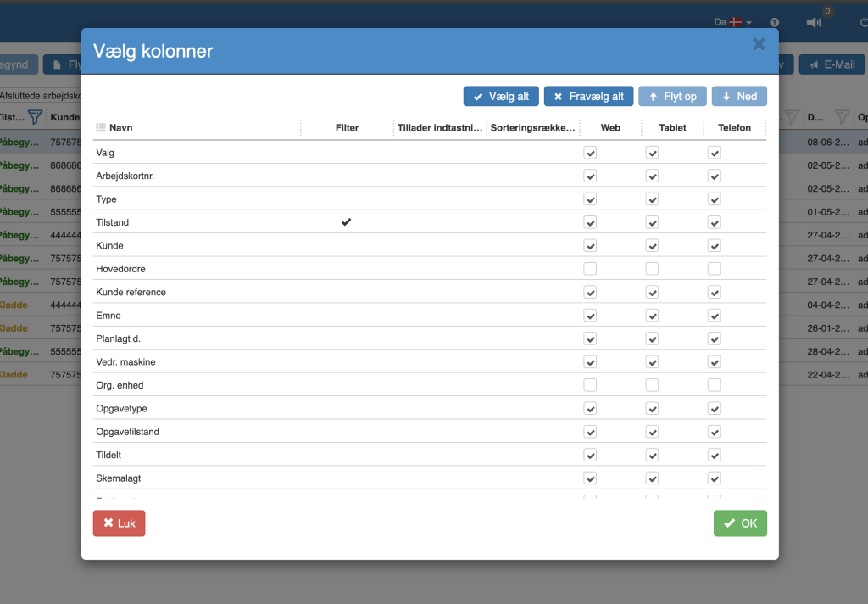Click the help question mark icon
This screenshot has width=868, height=604.
point(775,23)
